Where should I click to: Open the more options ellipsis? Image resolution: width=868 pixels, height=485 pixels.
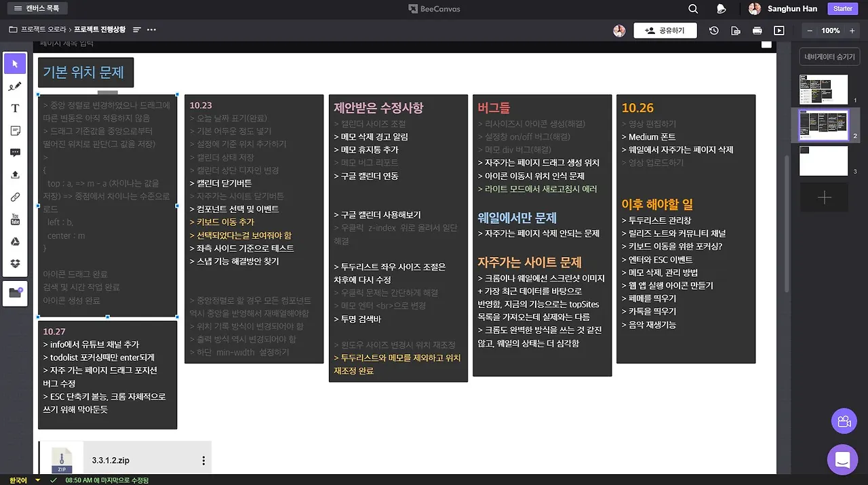tap(152, 30)
